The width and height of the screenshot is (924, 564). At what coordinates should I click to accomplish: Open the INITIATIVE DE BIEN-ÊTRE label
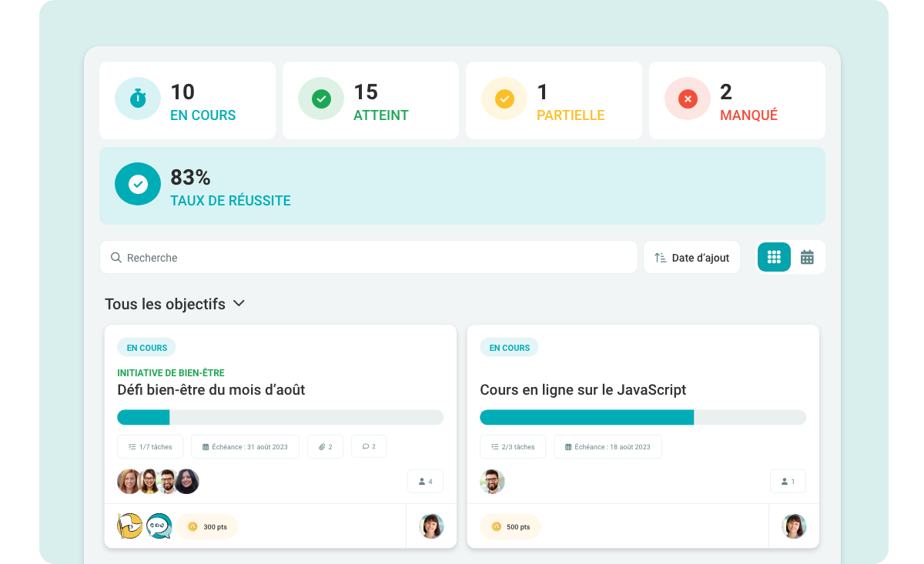point(171,372)
